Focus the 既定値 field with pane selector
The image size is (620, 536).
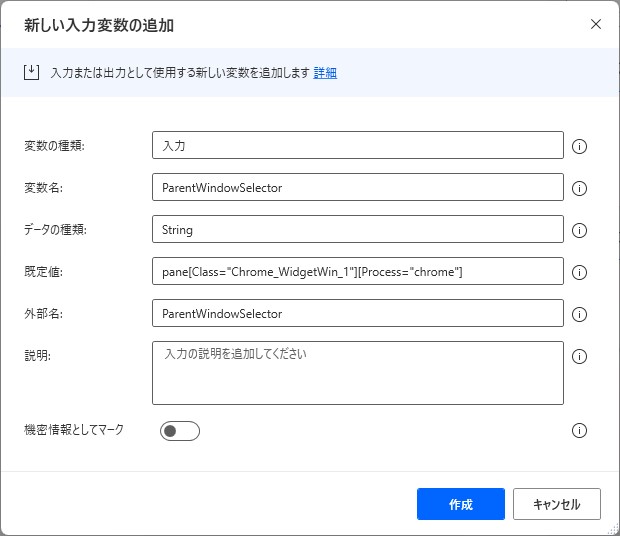358,271
